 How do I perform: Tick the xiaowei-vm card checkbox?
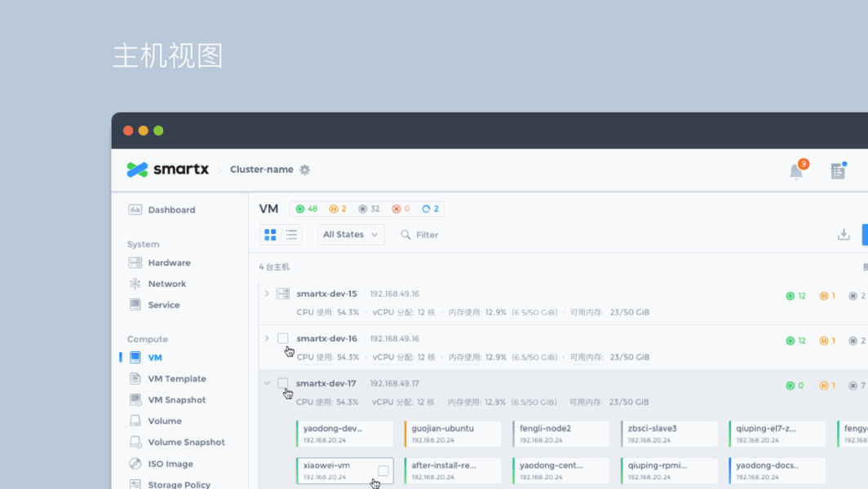coord(383,470)
